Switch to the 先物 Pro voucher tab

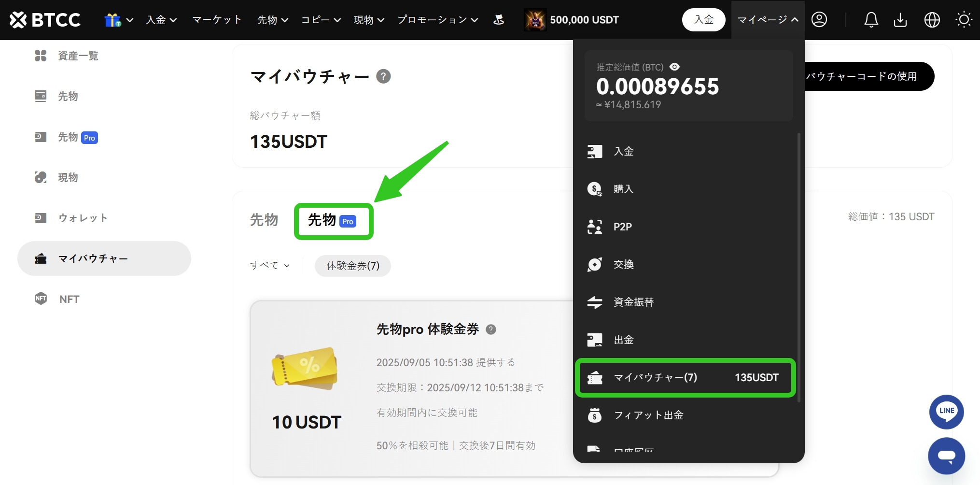coord(333,221)
